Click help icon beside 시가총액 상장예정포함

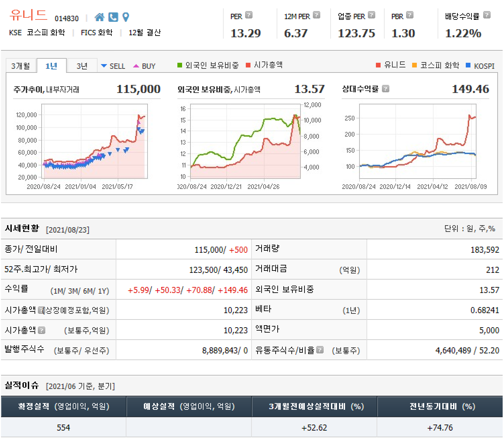pos(41,310)
